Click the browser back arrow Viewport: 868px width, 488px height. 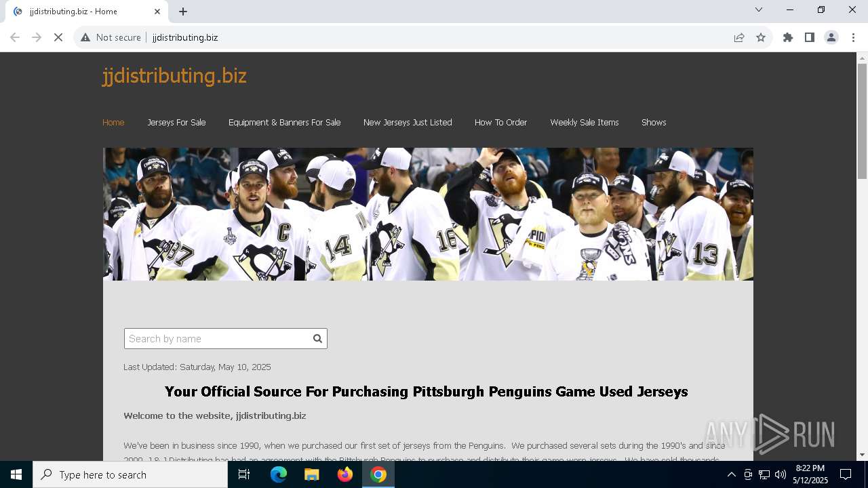point(15,37)
